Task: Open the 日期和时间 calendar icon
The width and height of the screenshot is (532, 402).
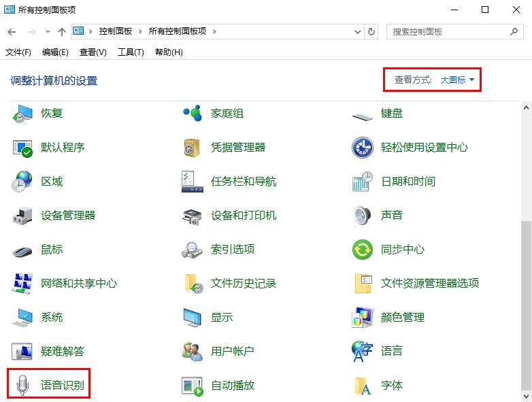Action: click(363, 182)
